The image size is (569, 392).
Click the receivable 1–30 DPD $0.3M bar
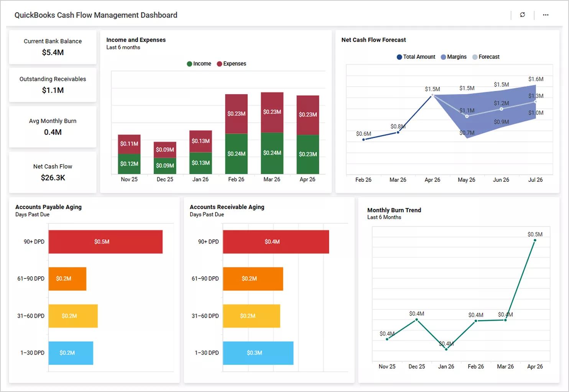258,353
